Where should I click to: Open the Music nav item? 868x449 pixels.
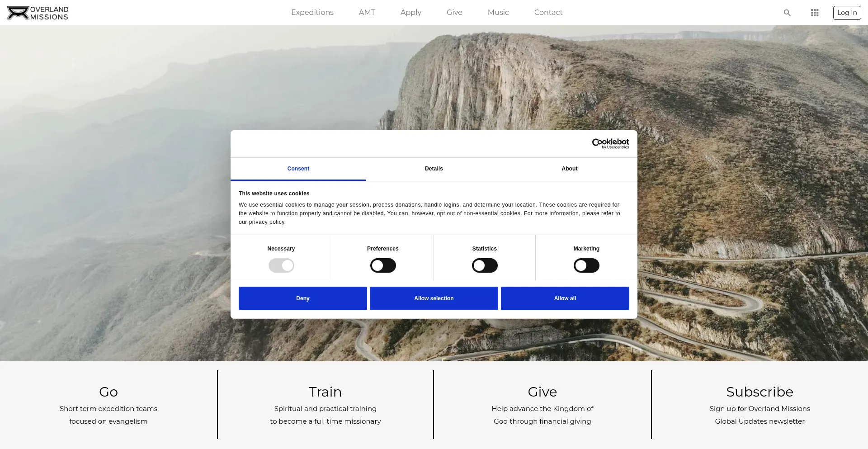click(x=498, y=13)
